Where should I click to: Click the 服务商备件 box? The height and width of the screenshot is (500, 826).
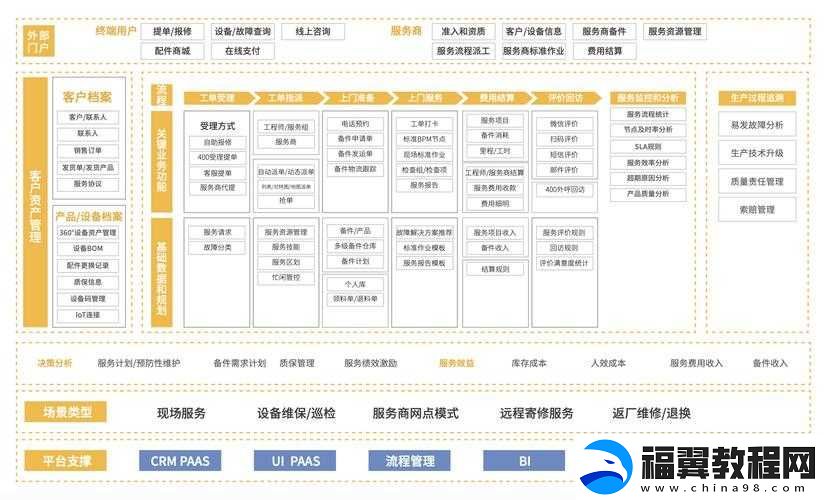[x=604, y=32]
